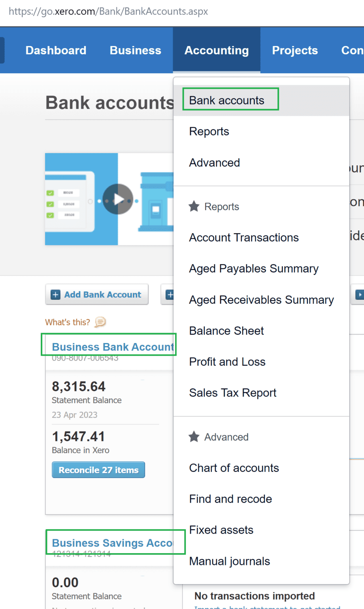Viewport: 364px width, 609px height.
Task: Select Bank accounts from the Accounting menu
Action: tap(227, 100)
